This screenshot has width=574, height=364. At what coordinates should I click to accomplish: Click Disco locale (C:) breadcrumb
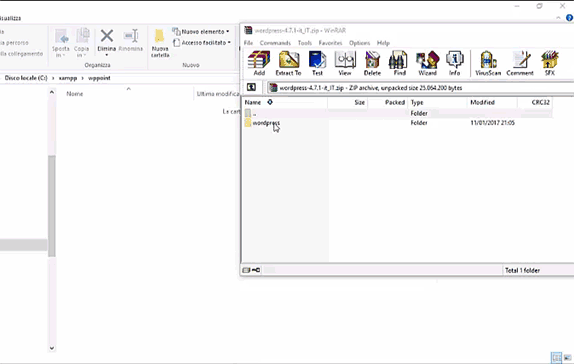coord(26,78)
